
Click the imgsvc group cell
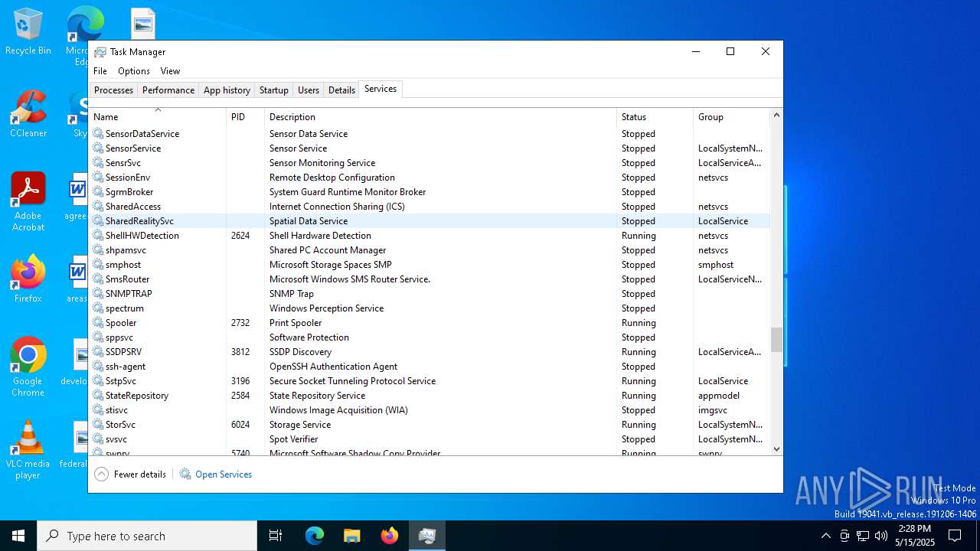point(713,409)
